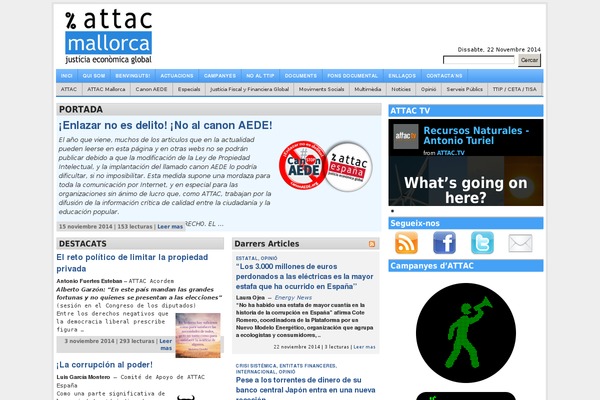Open the ¡La corrupción al poder! article
Image resolution: width=600 pixels, height=400 pixels.
[104, 364]
